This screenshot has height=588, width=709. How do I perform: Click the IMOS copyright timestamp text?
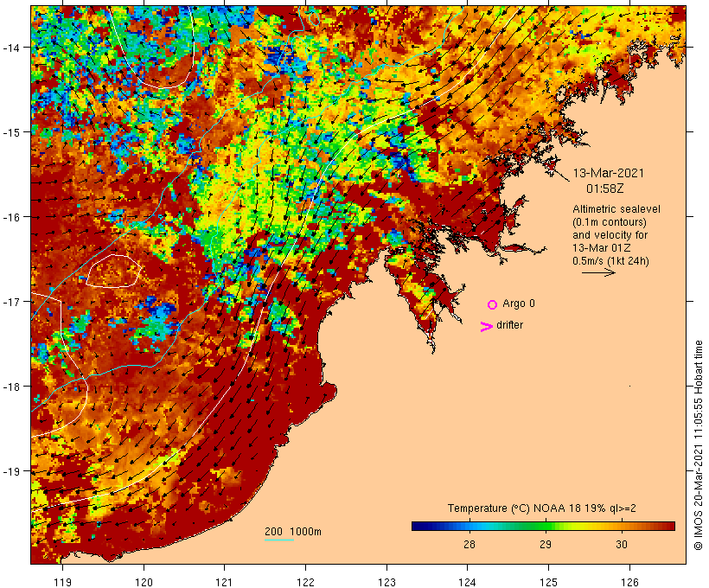pos(698,445)
